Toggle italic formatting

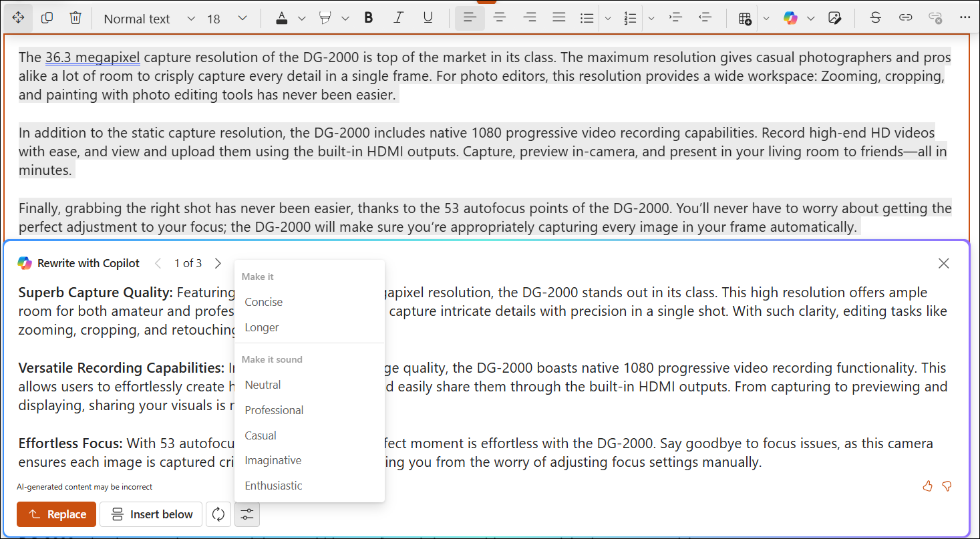(398, 17)
